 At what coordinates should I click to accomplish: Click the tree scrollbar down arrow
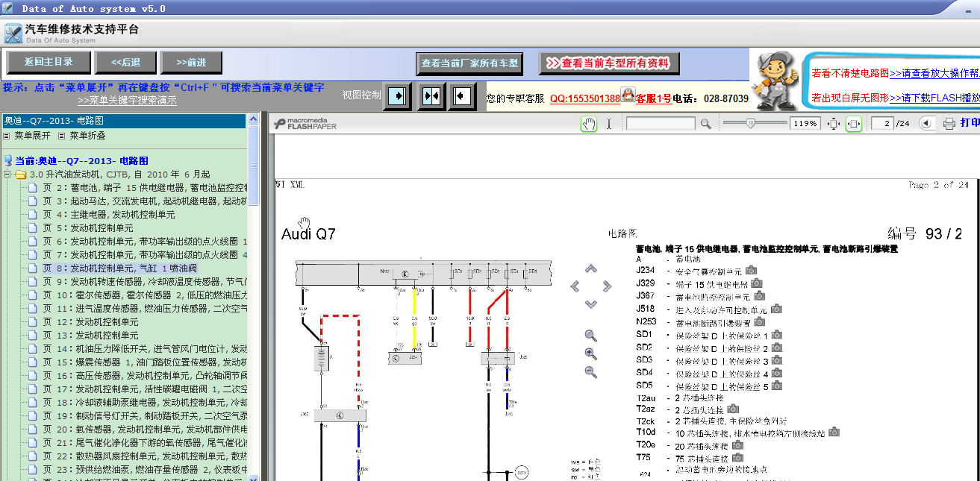[254, 477]
